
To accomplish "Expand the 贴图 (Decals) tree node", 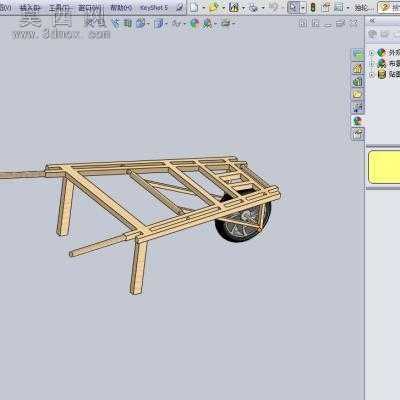I will 372,74.
